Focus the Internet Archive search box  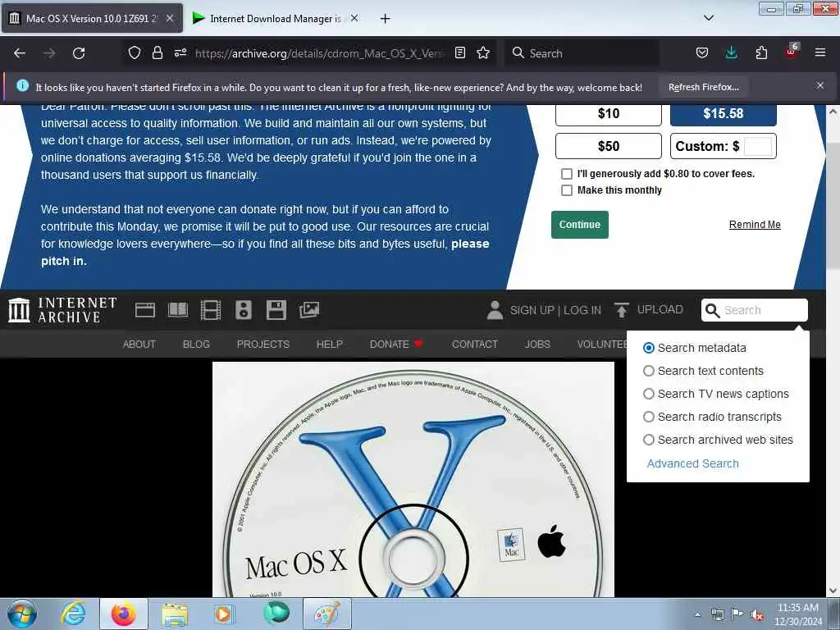pyautogui.click(x=755, y=310)
